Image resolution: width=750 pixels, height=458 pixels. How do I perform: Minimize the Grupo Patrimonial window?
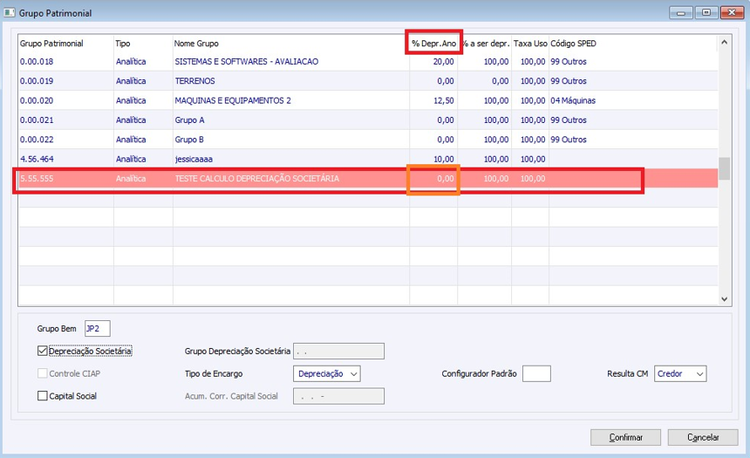(x=681, y=12)
